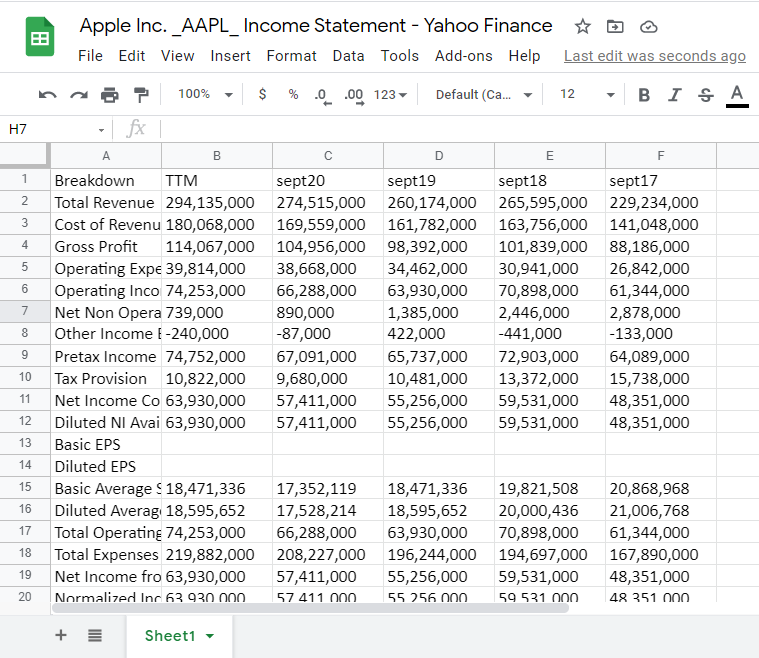The image size is (759, 658).
Task: Toggle italic formatting
Action: [x=675, y=95]
